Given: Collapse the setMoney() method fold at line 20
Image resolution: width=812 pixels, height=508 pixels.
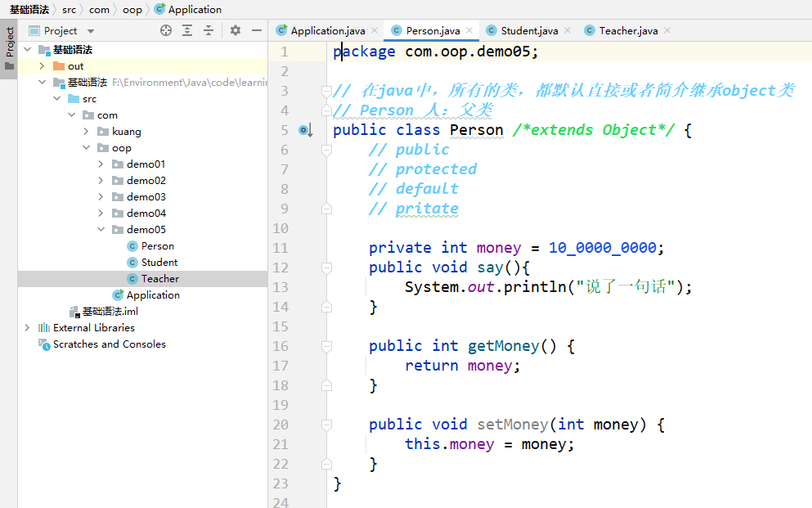Looking at the screenshot, I should coord(326,425).
